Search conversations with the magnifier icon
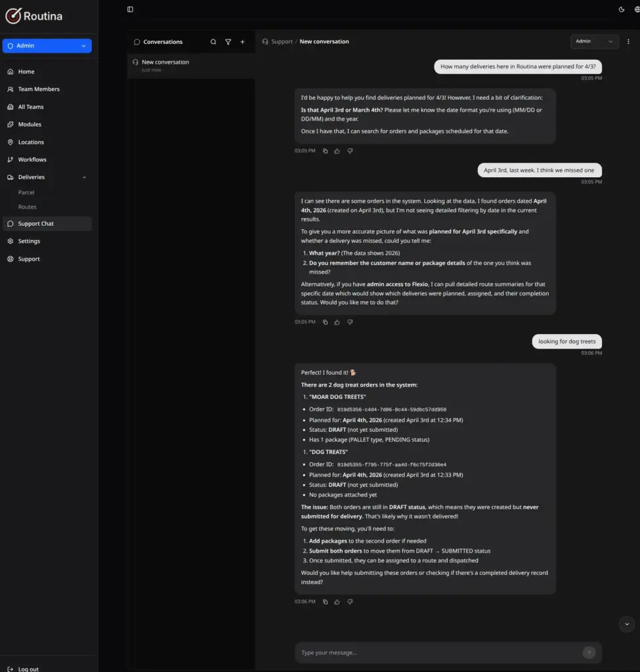The image size is (640, 672). tap(213, 42)
